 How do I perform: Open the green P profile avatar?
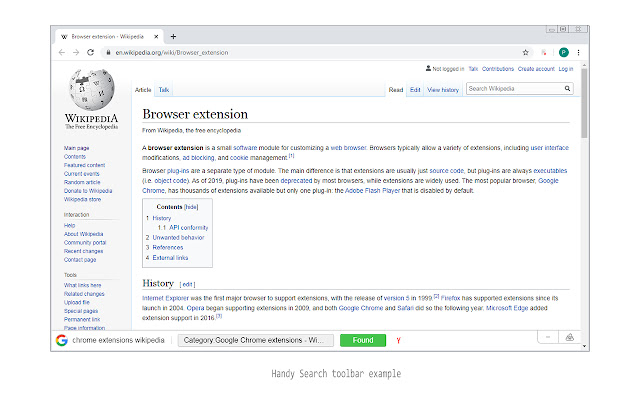pyautogui.click(x=564, y=52)
